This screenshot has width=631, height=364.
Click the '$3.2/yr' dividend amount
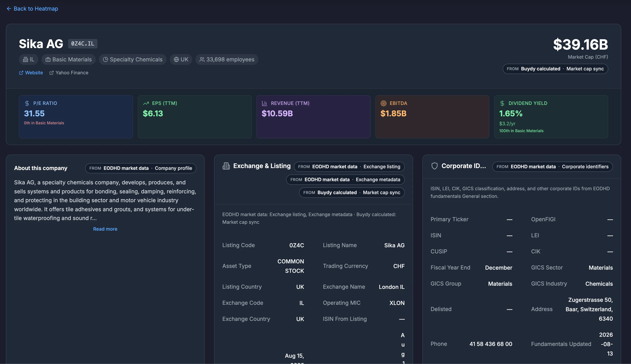507,124
